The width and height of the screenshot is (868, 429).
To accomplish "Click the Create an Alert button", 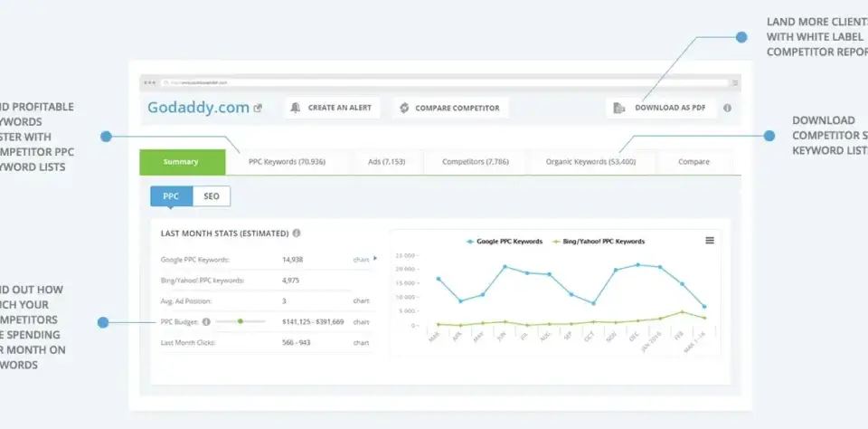I will [x=332, y=108].
